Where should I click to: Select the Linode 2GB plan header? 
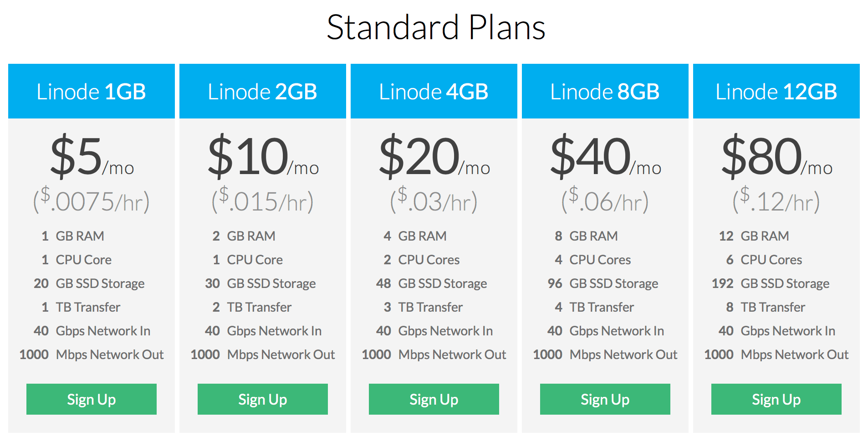(263, 91)
